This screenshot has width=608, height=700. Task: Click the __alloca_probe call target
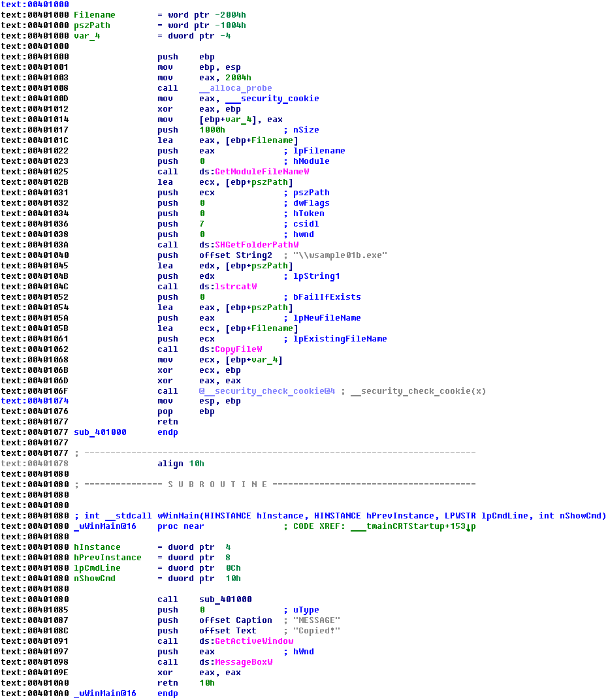[235, 88]
